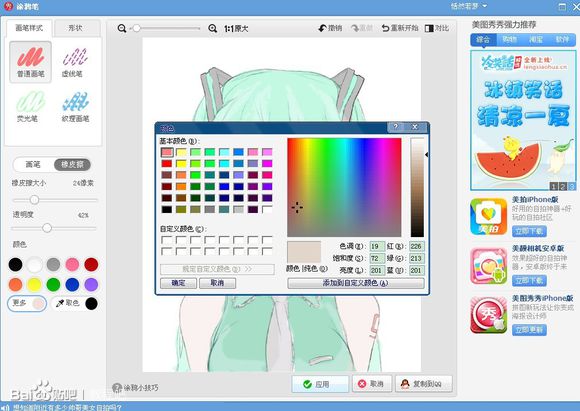This screenshot has width=580, height=411.
Task: Click the eyedropper pick color (取色) tool
Action: click(67, 303)
